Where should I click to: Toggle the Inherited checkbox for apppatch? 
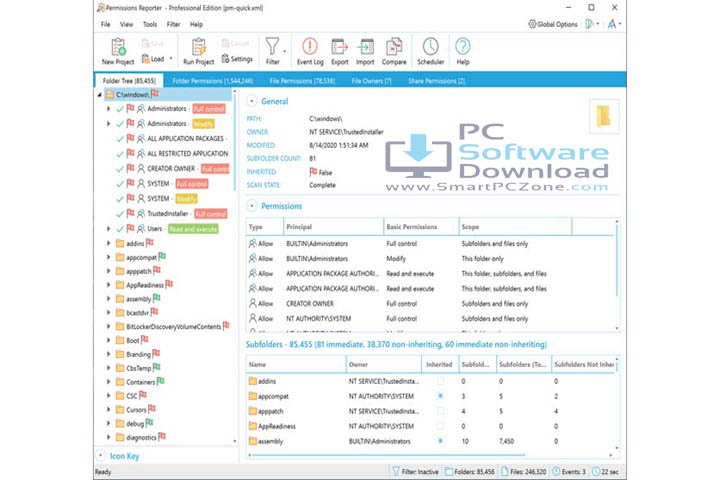pyautogui.click(x=440, y=411)
